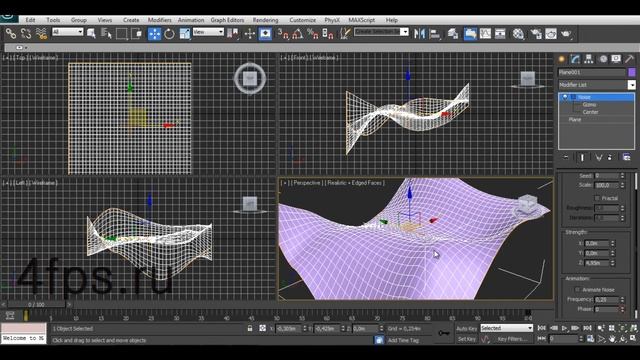Click the Plane001 object color swatch

[x=632, y=72]
